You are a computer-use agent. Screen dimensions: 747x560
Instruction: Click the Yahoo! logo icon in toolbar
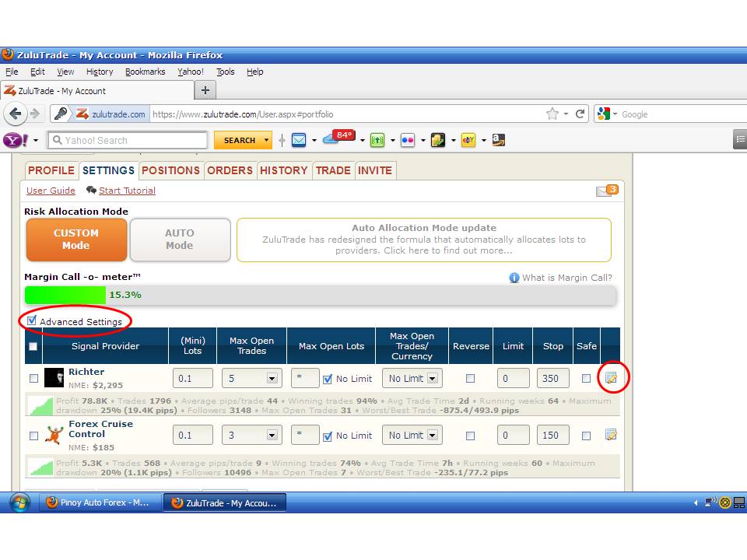point(16,140)
